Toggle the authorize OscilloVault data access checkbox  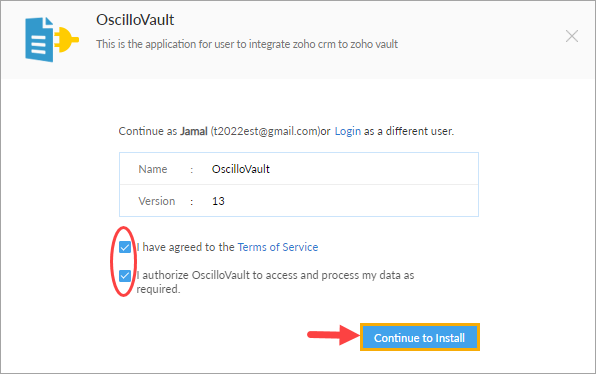[x=125, y=276]
